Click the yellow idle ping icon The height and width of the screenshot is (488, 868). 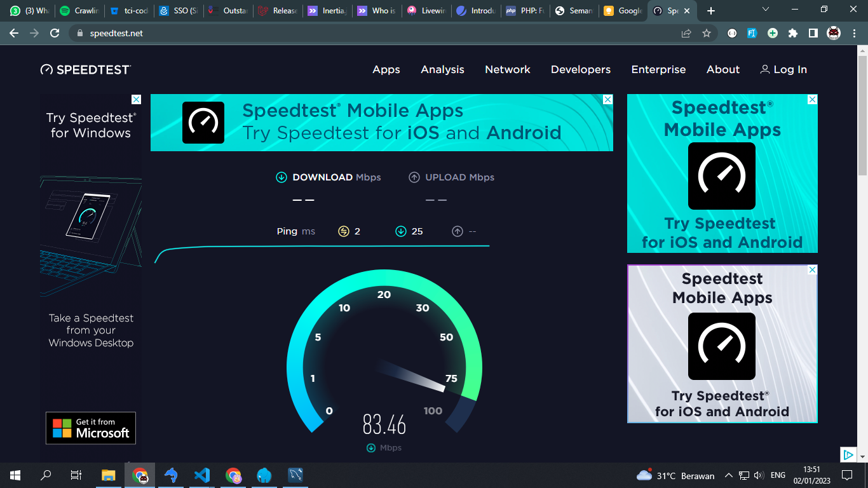tap(344, 231)
